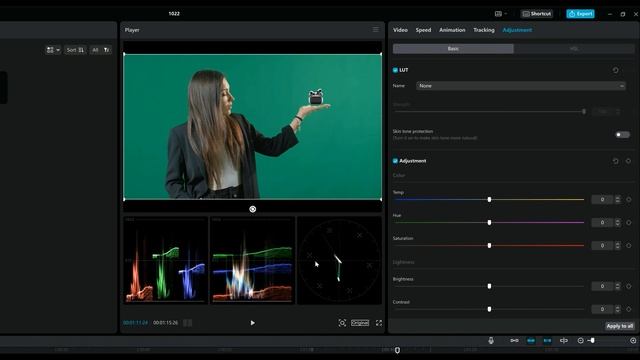The height and width of the screenshot is (360, 640).
Task: Add keyframe for Temp
Action: coord(629,200)
